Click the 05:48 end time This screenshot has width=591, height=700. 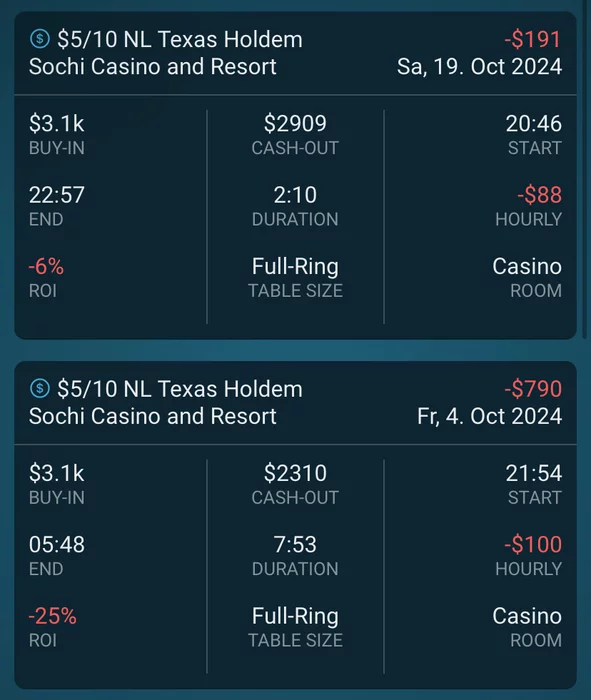click(x=57, y=544)
